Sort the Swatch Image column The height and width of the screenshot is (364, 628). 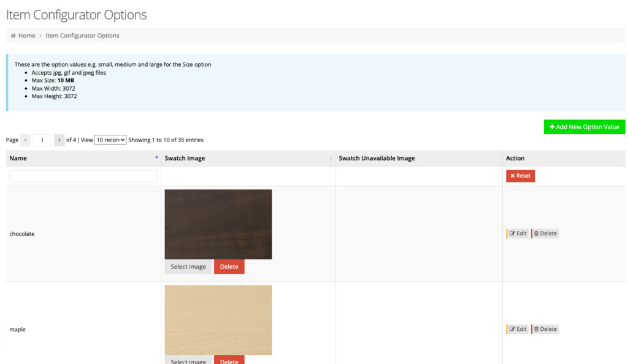(x=331, y=158)
